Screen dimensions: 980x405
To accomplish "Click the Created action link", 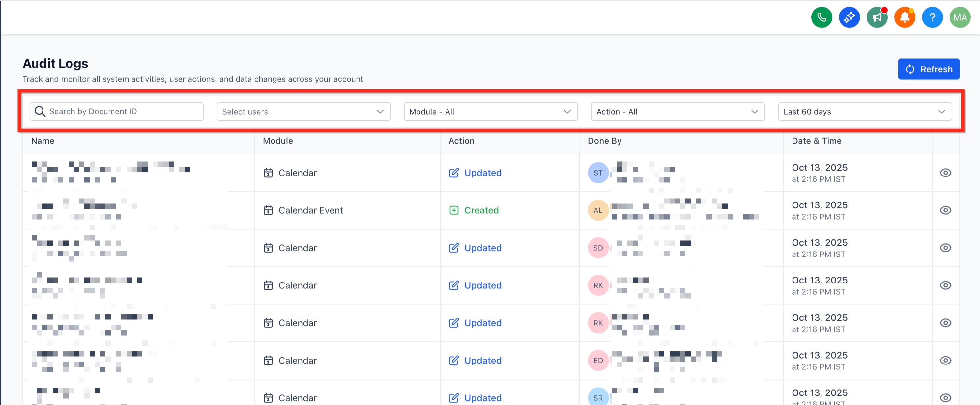I will (x=481, y=210).
